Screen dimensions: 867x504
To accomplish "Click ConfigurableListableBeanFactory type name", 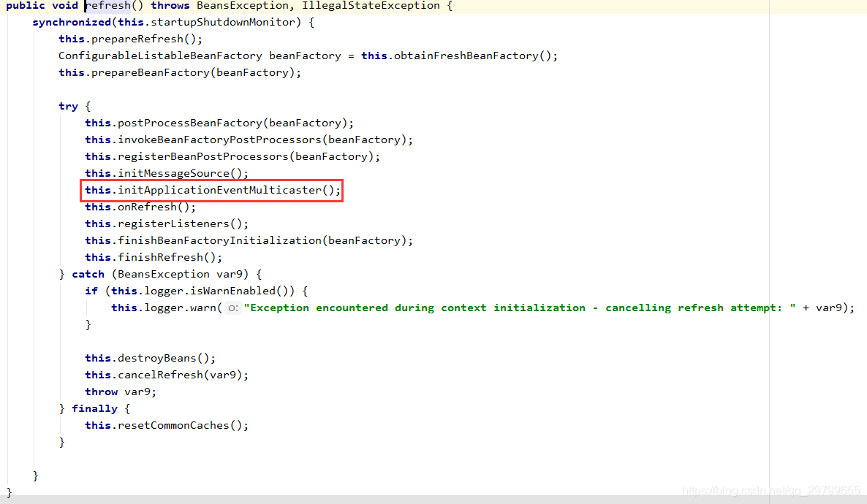I will (x=160, y=56).
